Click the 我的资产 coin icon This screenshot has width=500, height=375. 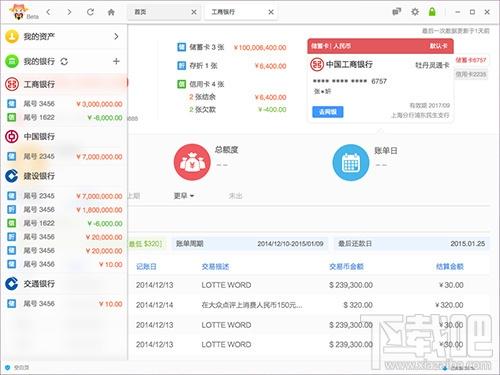click(12, 36)
